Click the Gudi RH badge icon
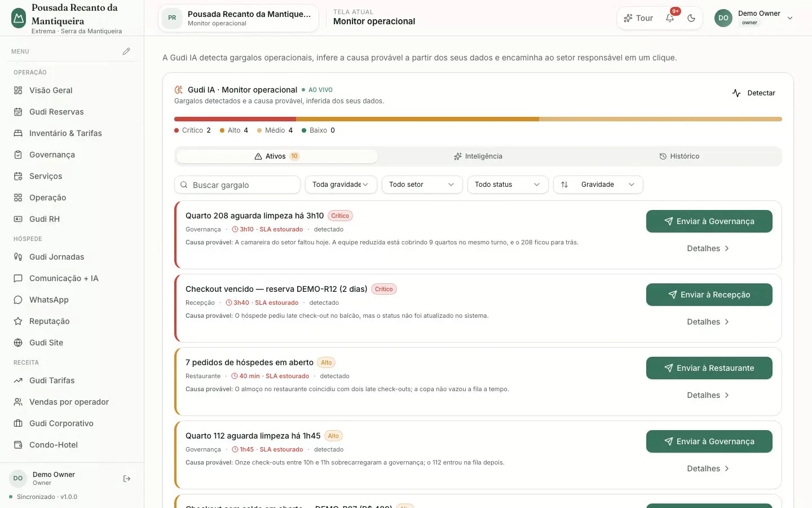812x508 pixels. (x=18, y=219)
